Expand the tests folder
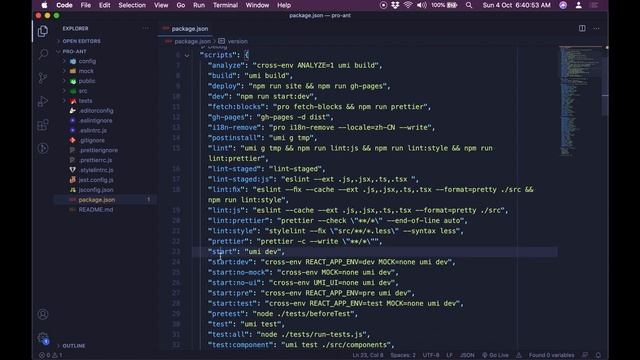This screenshot has height=360, width=640. pos(85,101)
